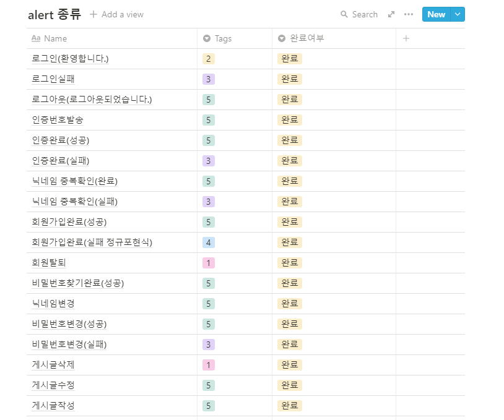This screenshot has width=504, height=420.
Task: Click tag 3 in 비밀번호변경(실패) row
Action: (x=209, y=345)
